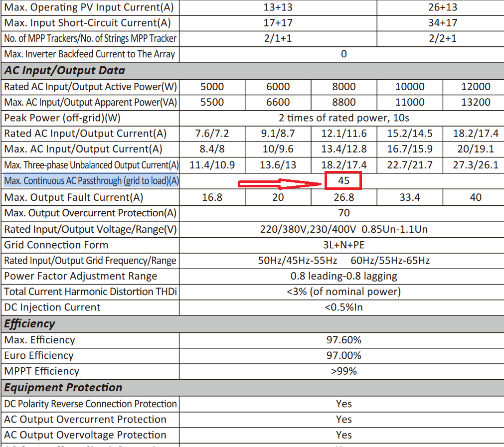Click the DC Injection Current value <0.5%In
Image resolution: width=504 pixels, height=447 pixels.
tap(343, 307)
